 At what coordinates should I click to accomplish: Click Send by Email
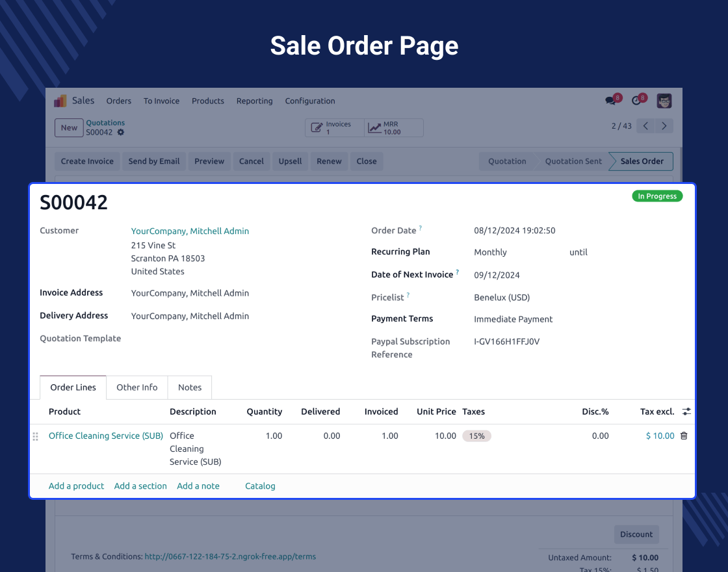pos(153,161)
